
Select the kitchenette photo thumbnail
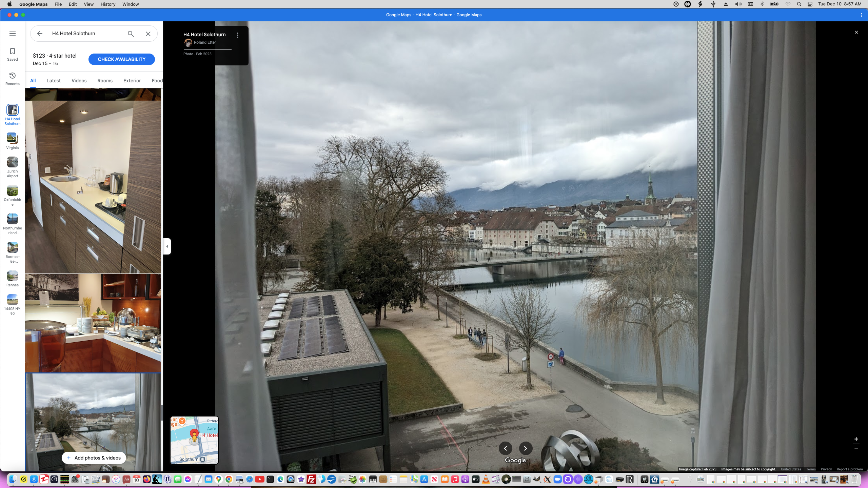point(93,187)
